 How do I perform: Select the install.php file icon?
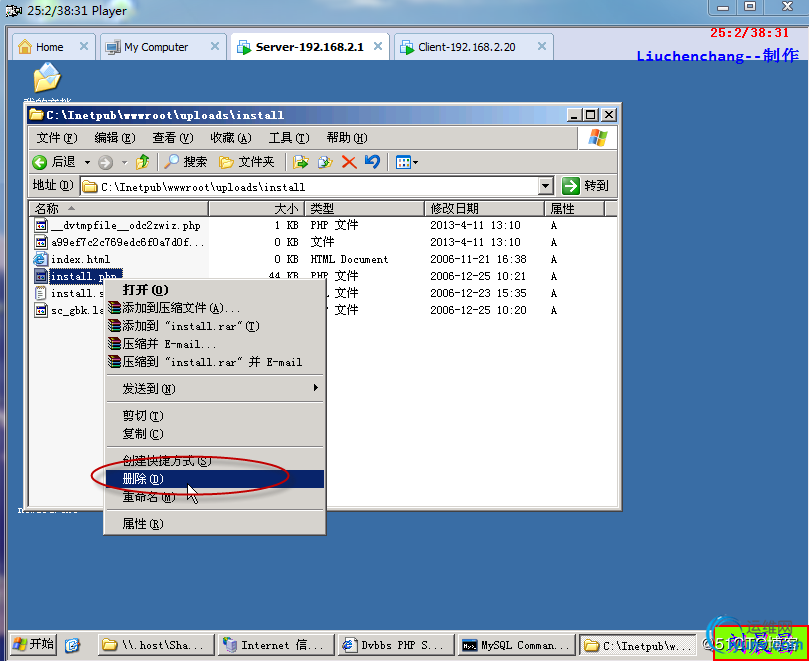tap(41, 276)
